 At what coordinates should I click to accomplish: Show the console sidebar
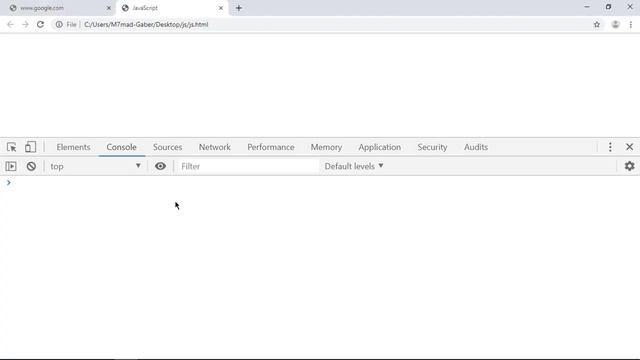(x=11, y=166)
